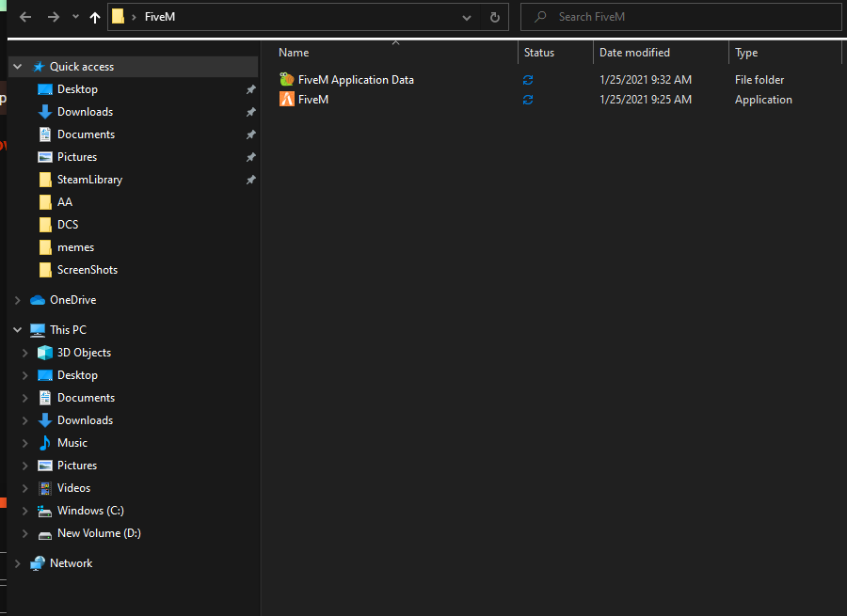The image size is (847, 616).
Task: Open the FiveM Application Data folder
Action: [355, 80]
